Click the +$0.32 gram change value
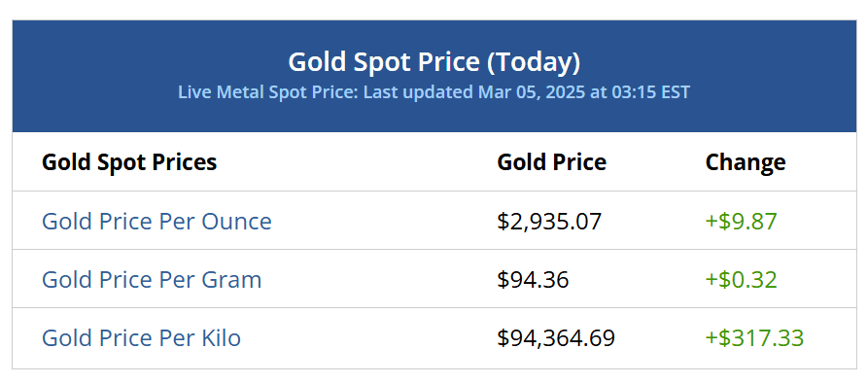The width and height of the screenshot is (868, 384). tap(742, 279)
